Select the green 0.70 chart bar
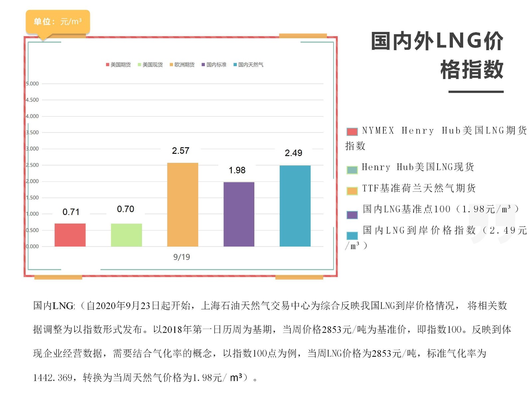Viewport: 532px width, 398px height. pyautogui.click(x=126, y=235)
